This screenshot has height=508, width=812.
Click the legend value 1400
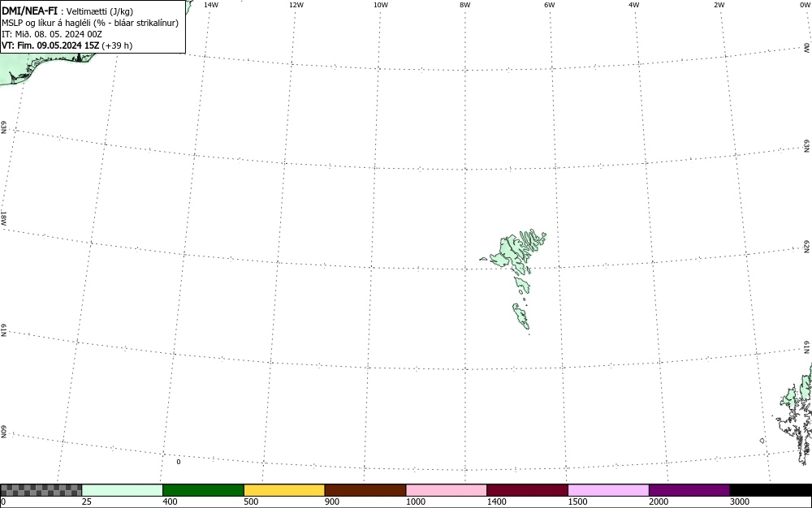[497, 502]
